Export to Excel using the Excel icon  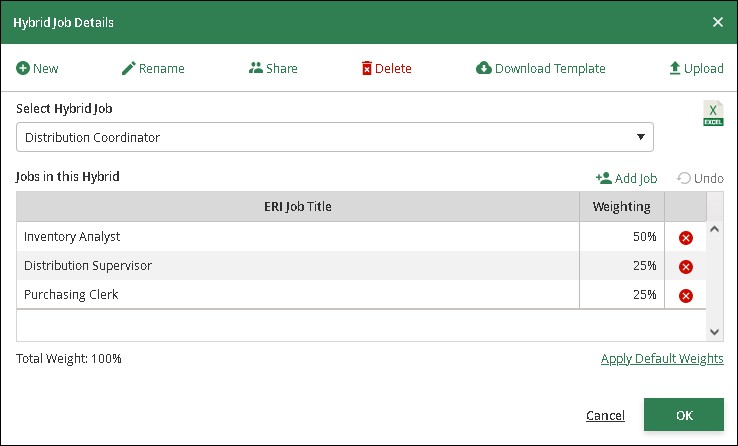(713, 113)
